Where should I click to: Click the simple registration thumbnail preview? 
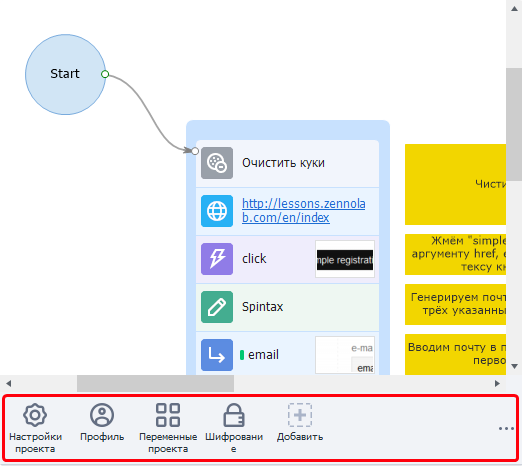pos(345,259)
